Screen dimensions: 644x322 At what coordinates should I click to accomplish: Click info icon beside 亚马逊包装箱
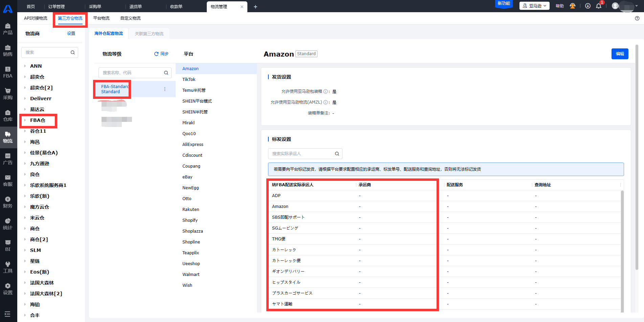326,91
